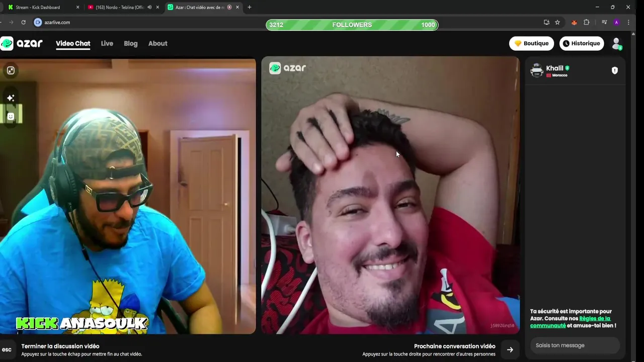The image size is (644, 362).
Task: Open the sparkle effects icon
Action: coord(11,98)
